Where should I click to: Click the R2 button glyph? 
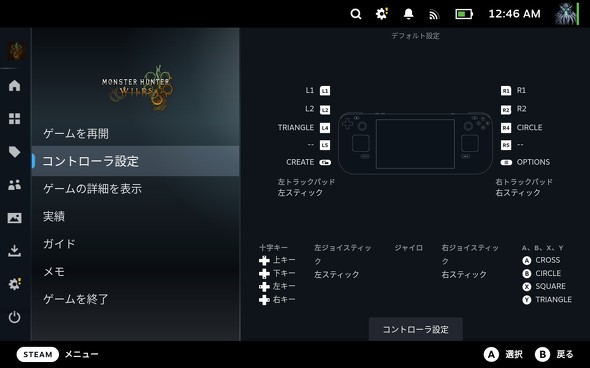pos(506,109)
